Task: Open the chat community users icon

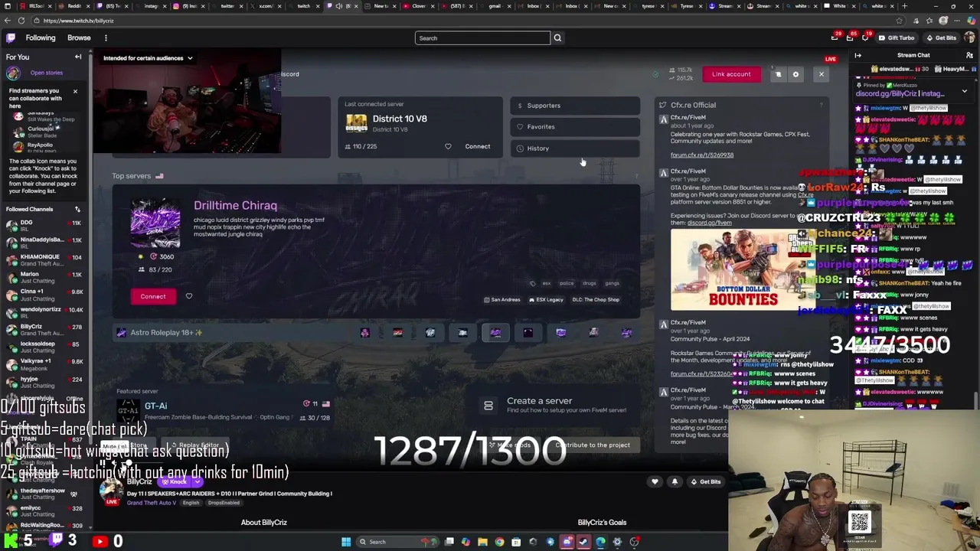Action: [969, 55]
